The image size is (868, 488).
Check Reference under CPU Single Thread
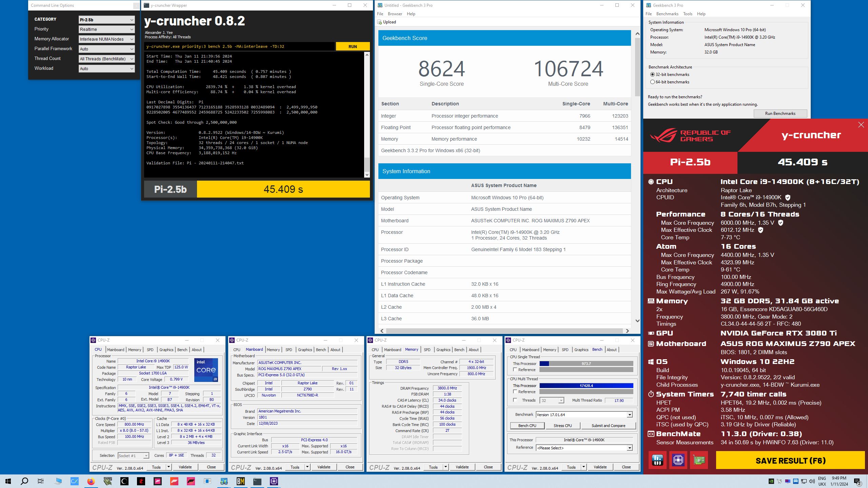[x=515, y=370]
